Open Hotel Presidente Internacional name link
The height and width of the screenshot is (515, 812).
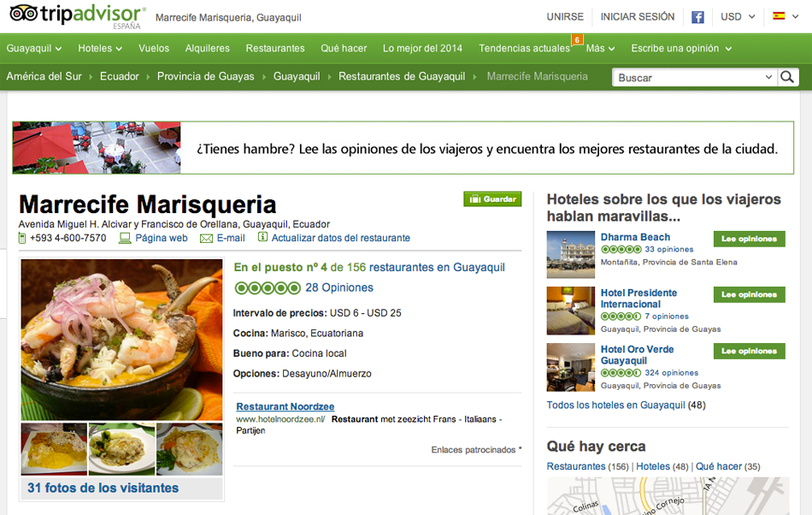click(x=638, y=299)
